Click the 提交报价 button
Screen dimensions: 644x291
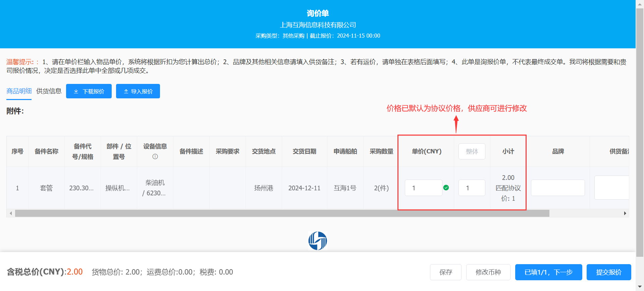tap(609, 272)
